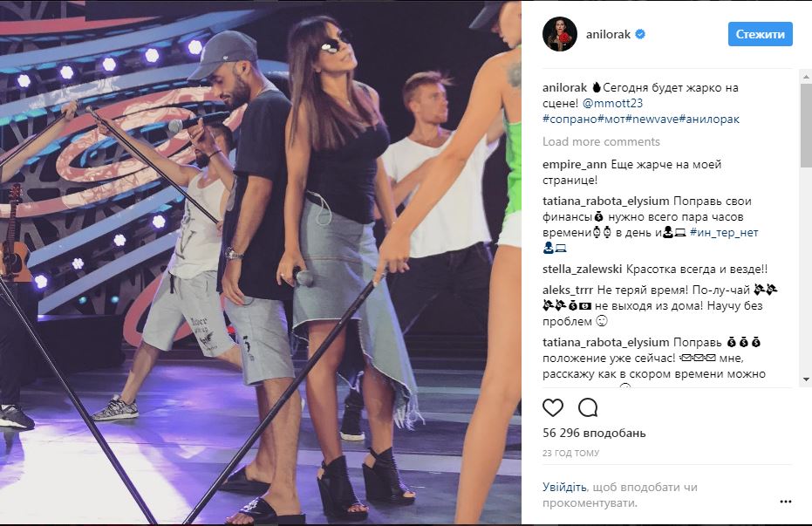Click the verified badge next to anilorak
The height and width of the screenshot is (526, 812).
(640, 34)
